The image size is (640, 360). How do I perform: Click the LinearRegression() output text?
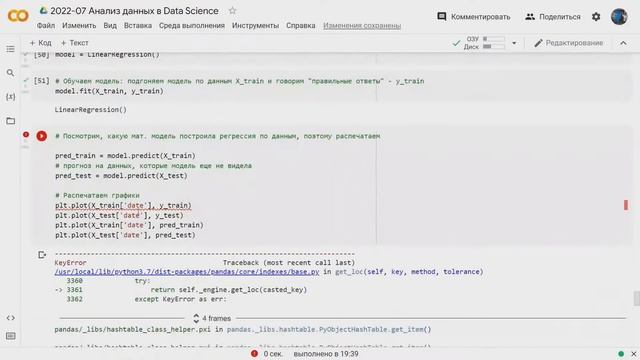pyautogui.click(x=91, y=110)
